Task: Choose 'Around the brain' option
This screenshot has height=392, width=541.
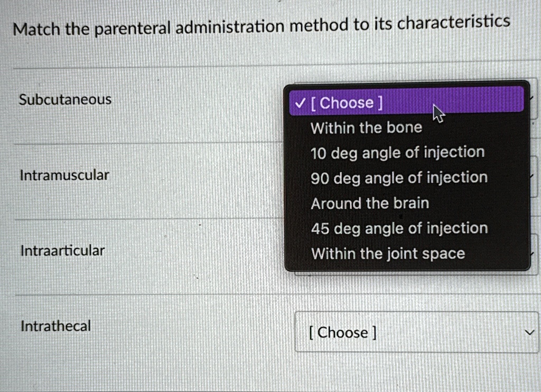Action: tap(369, 203)
